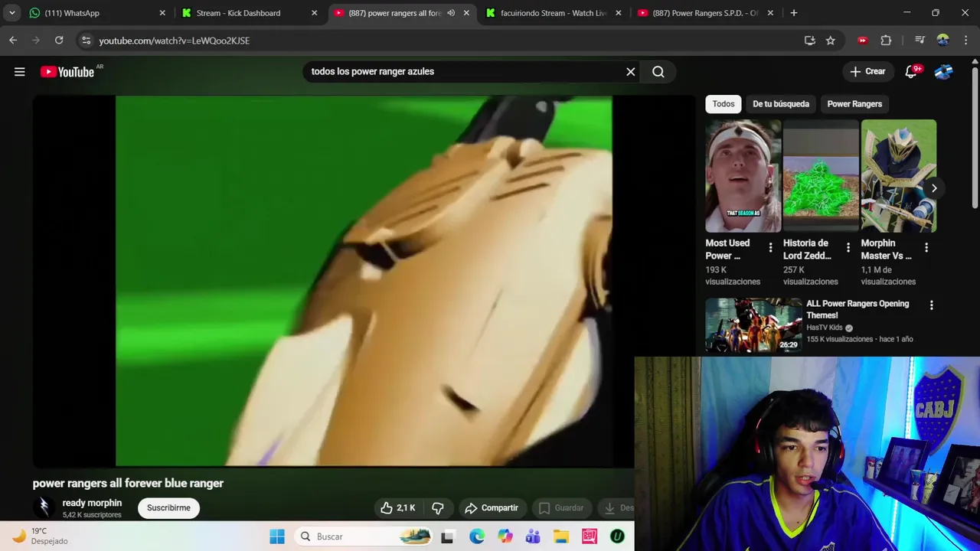This screenshot has height=551, width=980.
Task: Open ALL Power Rangers Opening Themes title
Action: pyautogui.click(x=857, y=309)
